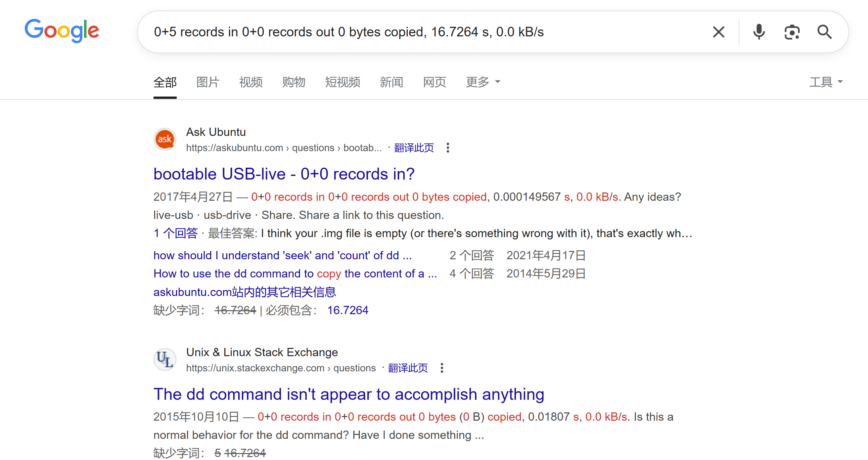868x460 pixels.
Task: Click the Ask Ubuntu site favicon
Action: [165, 139]
